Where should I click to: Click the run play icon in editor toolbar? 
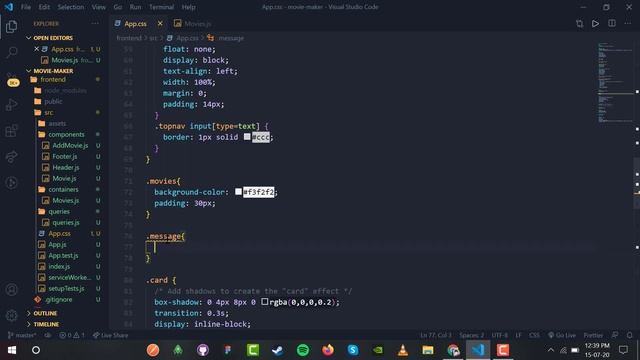click(596, 24)
